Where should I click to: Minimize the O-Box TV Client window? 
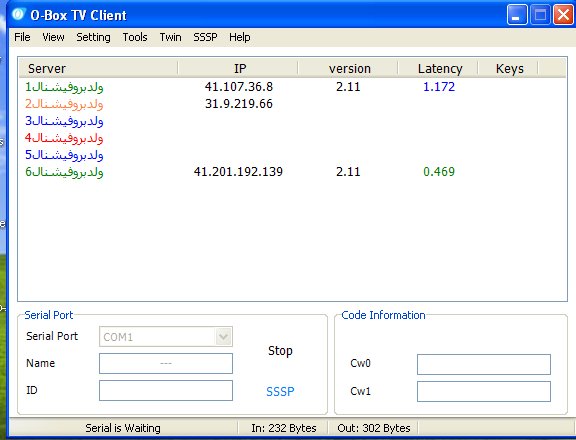516,15
